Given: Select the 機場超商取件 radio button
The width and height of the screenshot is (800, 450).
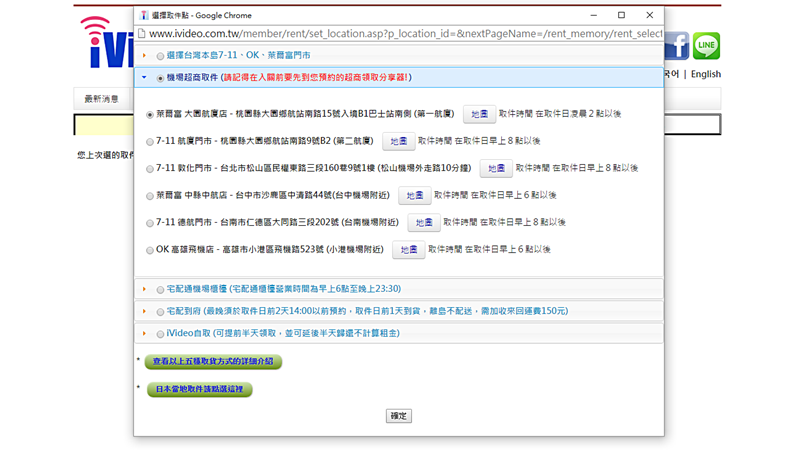Looking at the screenshot, I should coord(160,78).
